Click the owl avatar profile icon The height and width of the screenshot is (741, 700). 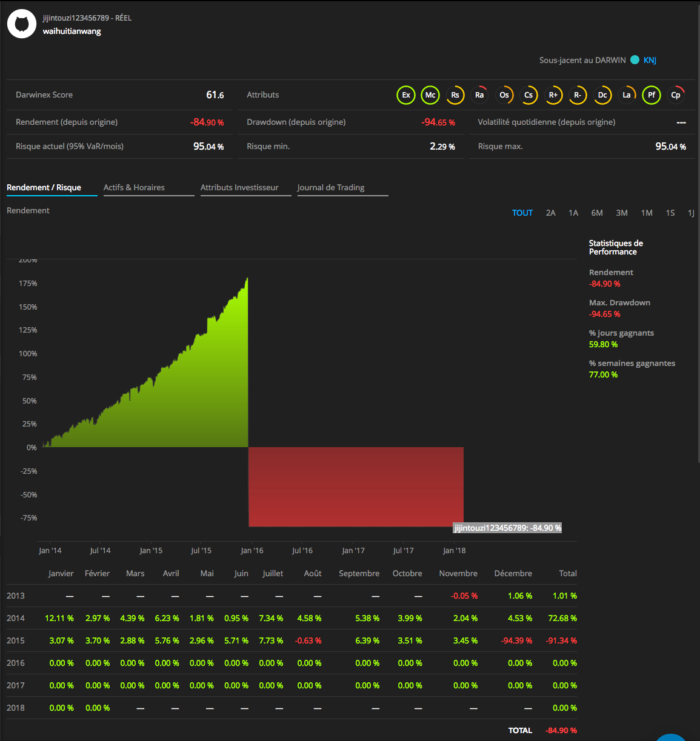coord(22,24)
